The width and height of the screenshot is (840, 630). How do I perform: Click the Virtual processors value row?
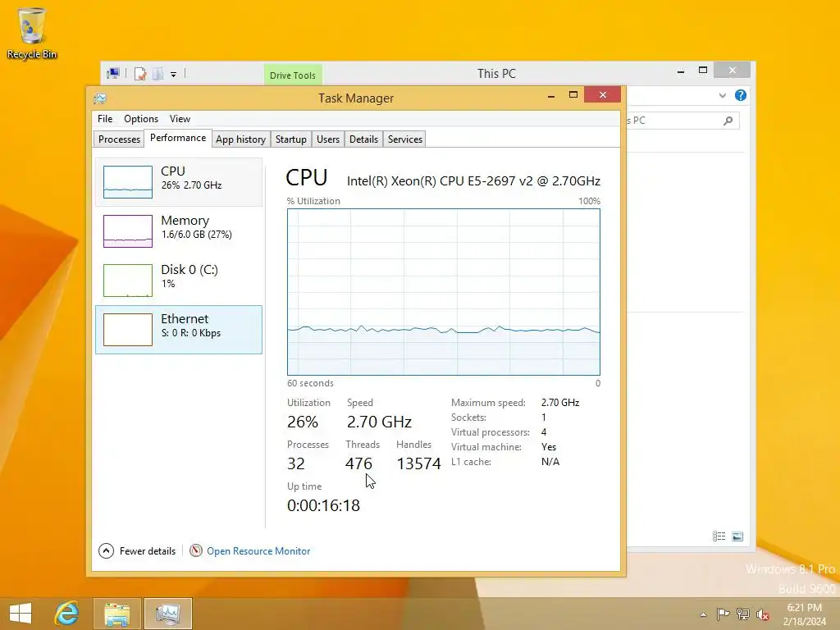[499, 432]
